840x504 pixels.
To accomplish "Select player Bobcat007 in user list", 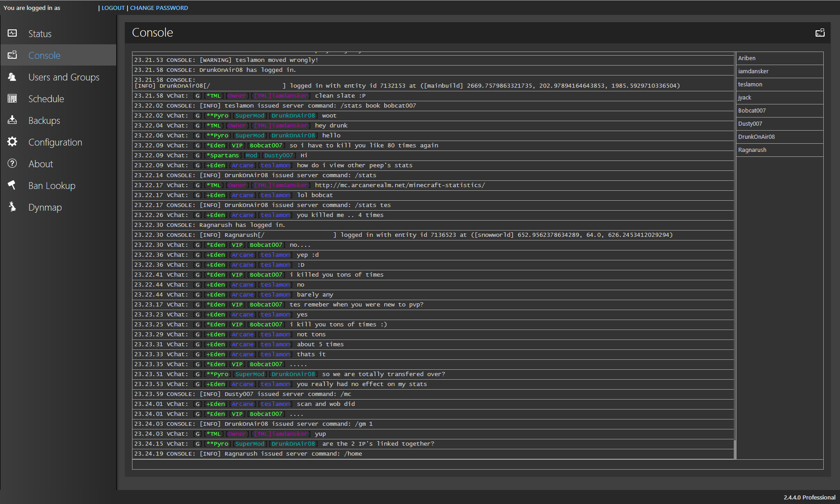I will click(x=779, y=111).
